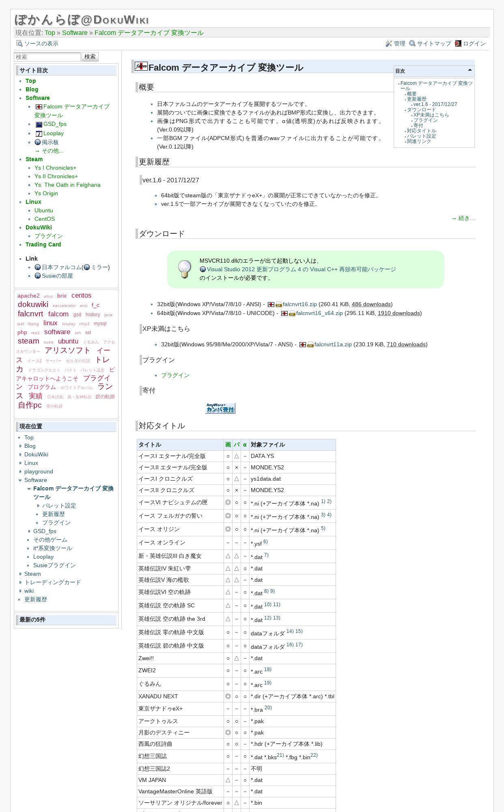Click Looplay music note icon in sidebar
This screenshot has height=812, width=504.
click(x=39, y=134)
